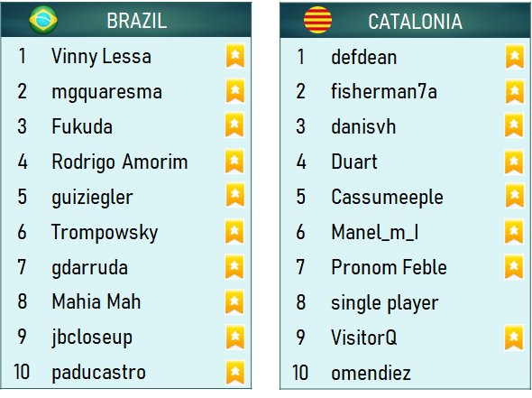Click player name guiziegler
The height and width of the screenshot is (398, 532).
(x=92, y=197)
